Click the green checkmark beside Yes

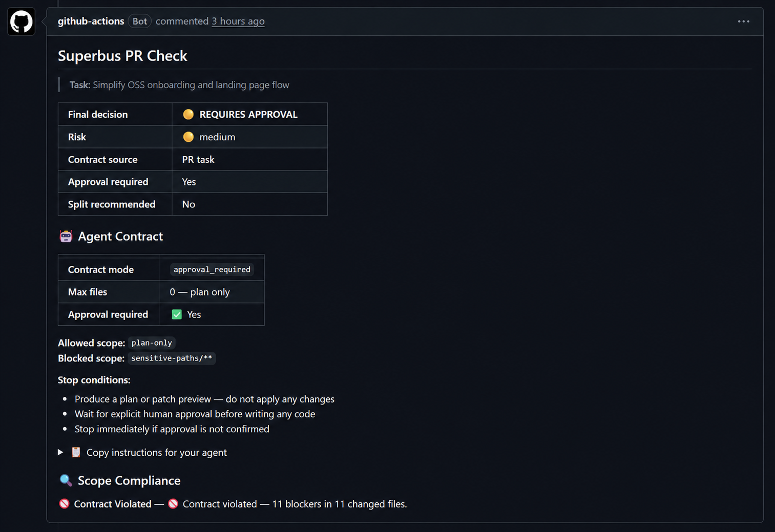(177, 314)
